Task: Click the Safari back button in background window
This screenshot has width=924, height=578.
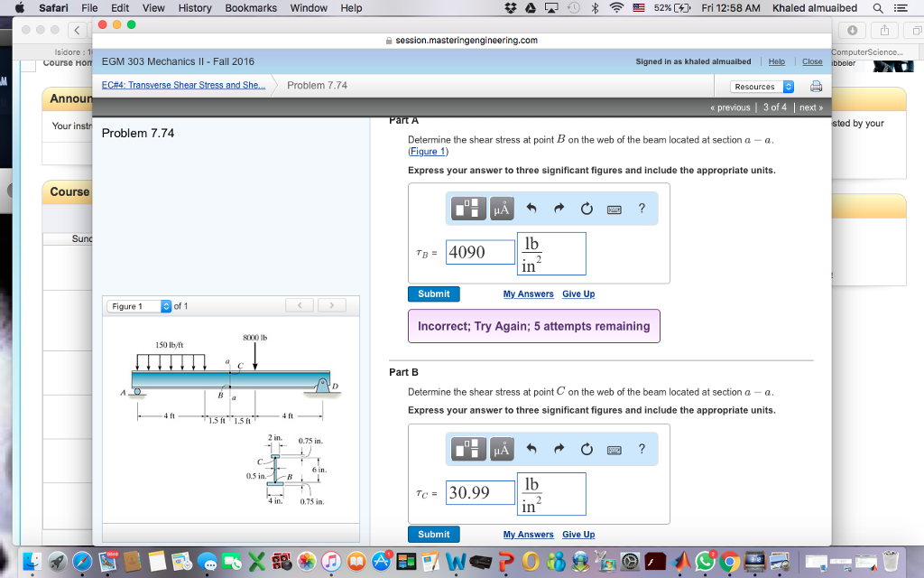Action: point(77,30)
